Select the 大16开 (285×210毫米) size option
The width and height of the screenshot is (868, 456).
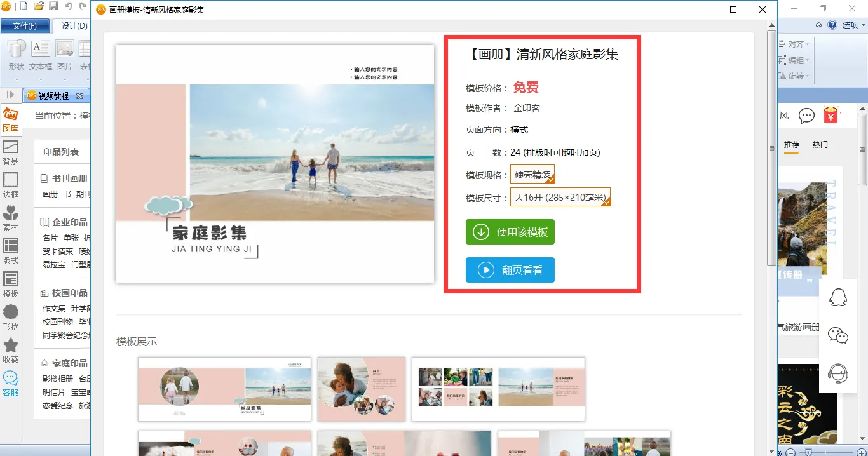click(x=560, y=197)
